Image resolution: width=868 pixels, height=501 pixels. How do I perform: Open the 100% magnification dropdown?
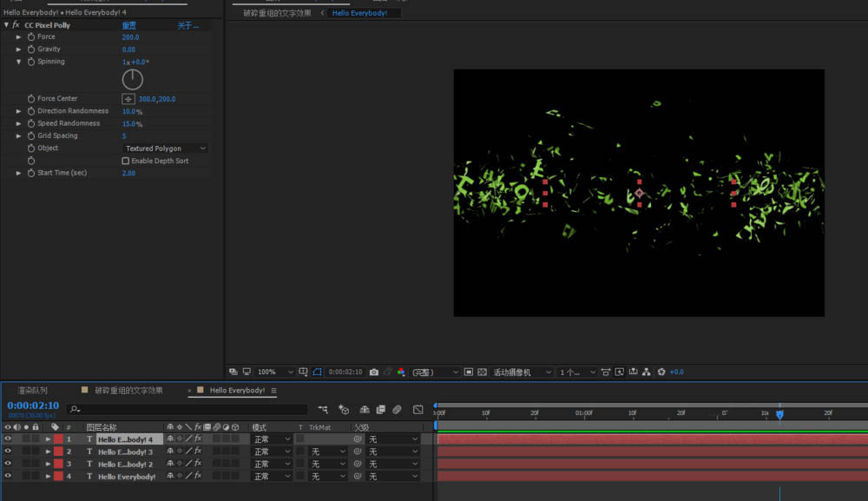point(276,372)
